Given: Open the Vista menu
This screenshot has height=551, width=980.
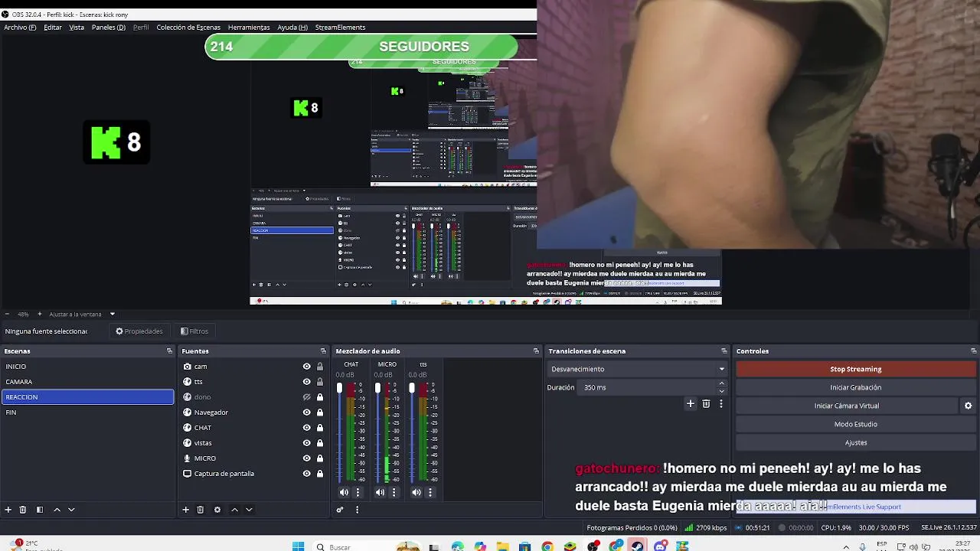Looking at the screenshot, I should [77, 28].
